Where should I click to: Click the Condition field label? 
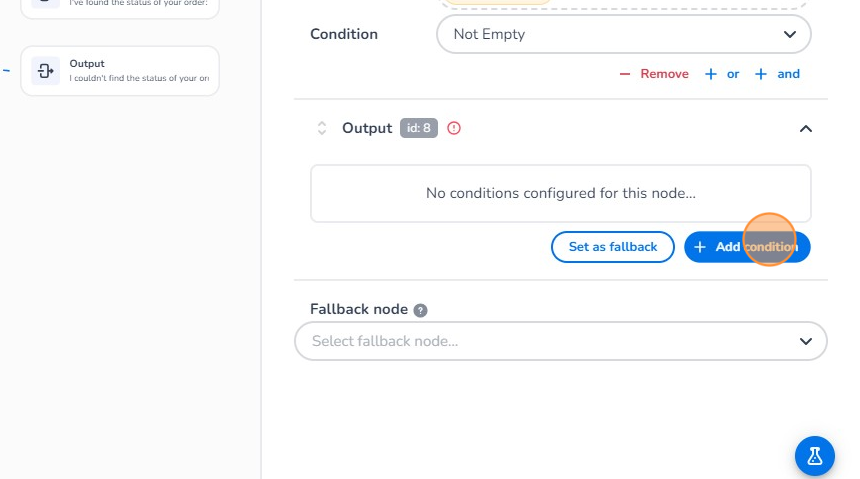point(344,34)
